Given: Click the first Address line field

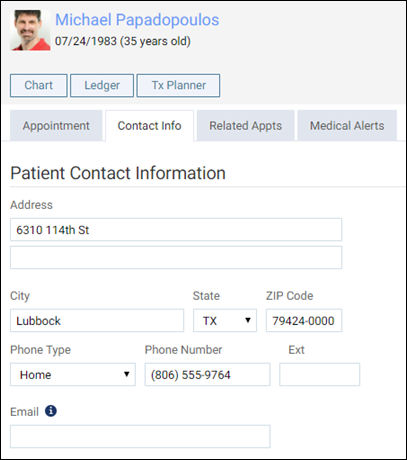Looking at the screenshot, I should (176, 230).
